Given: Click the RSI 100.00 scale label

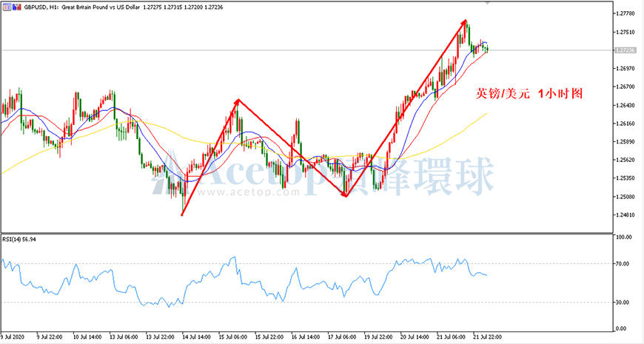Looking at the screenshot, I should pos(624,237).
